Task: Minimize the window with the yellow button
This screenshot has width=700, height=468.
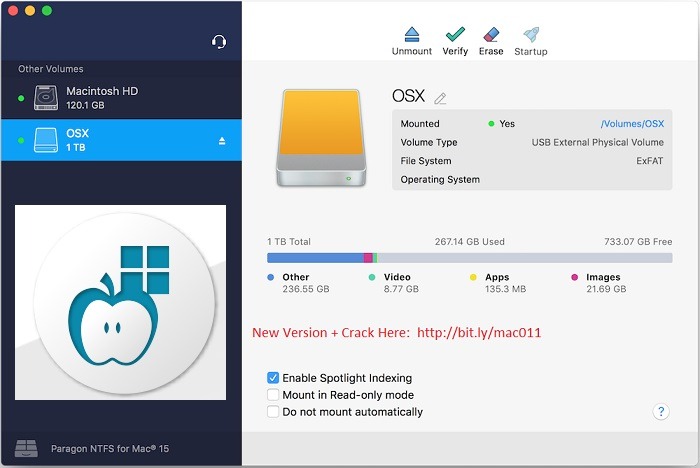Action: 30,10
